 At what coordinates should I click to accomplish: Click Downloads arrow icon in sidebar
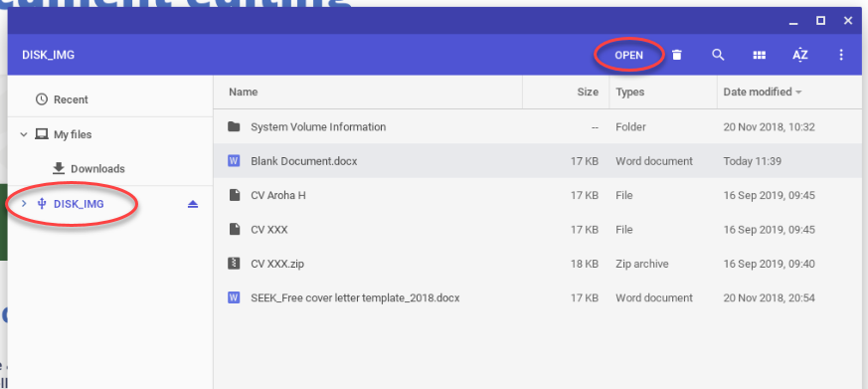tap(58, 168)
